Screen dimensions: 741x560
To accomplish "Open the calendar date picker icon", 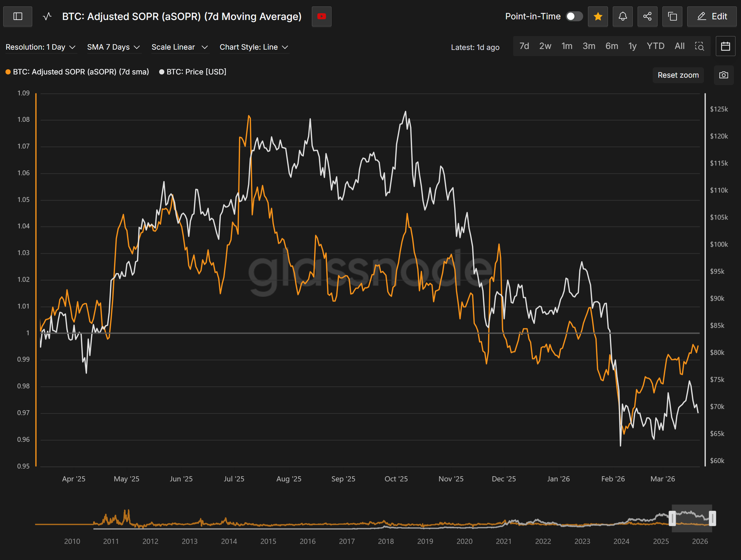I will coord(725,46).
